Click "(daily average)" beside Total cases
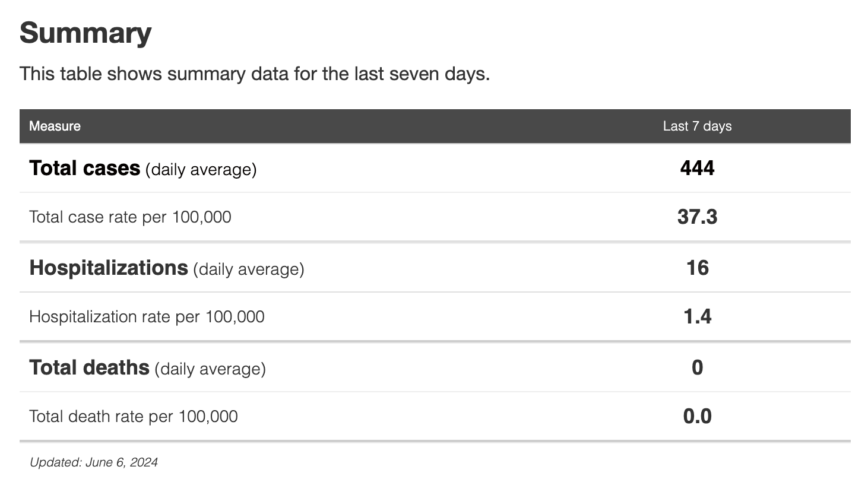 [x=201, y=170]
